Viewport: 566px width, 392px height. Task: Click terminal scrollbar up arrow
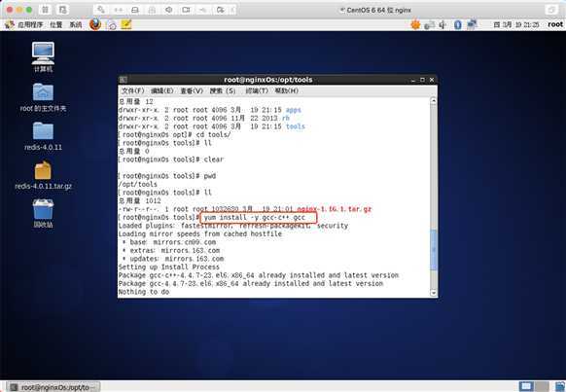[x=434, y=101]
